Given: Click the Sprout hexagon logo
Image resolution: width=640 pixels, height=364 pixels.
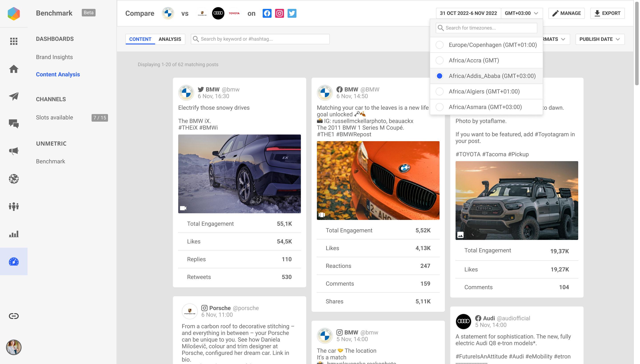Looking at the screenshot, I should [x=14, y=13].
